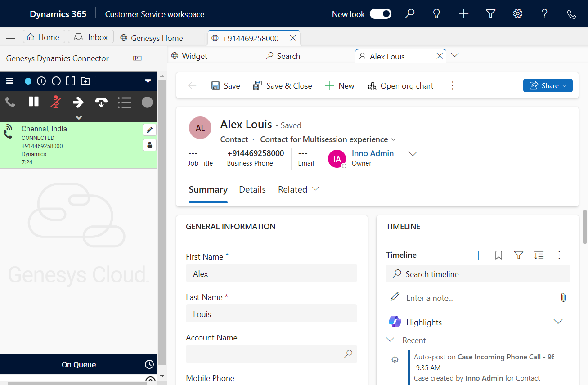Open the Inno Admin owner link
The image size is (588, 385).
[373, 153]
